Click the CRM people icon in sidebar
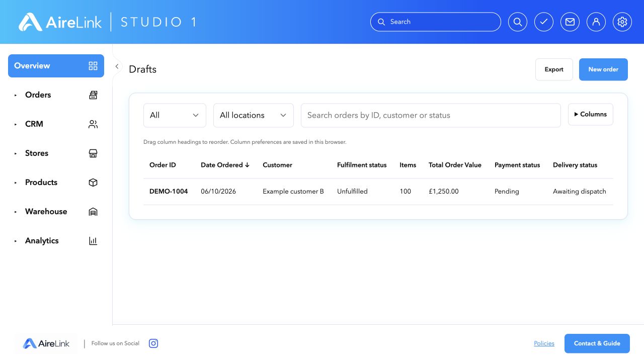Screen dimensions: 644x362 [x=93, y=124]
